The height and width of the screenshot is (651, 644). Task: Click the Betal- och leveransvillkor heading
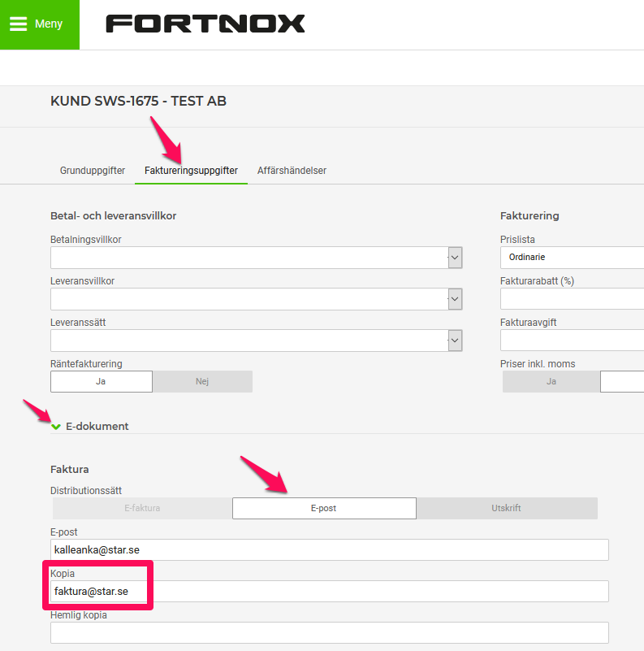click(113, 216)
